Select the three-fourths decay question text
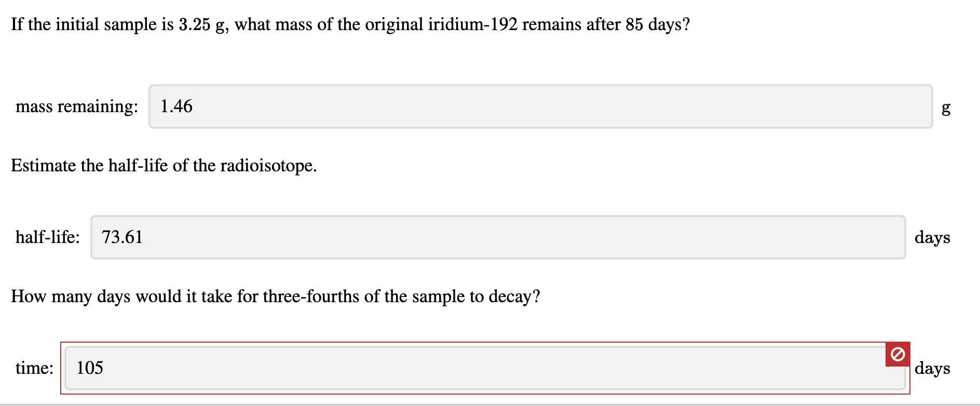980x406 pixels. 276,296
